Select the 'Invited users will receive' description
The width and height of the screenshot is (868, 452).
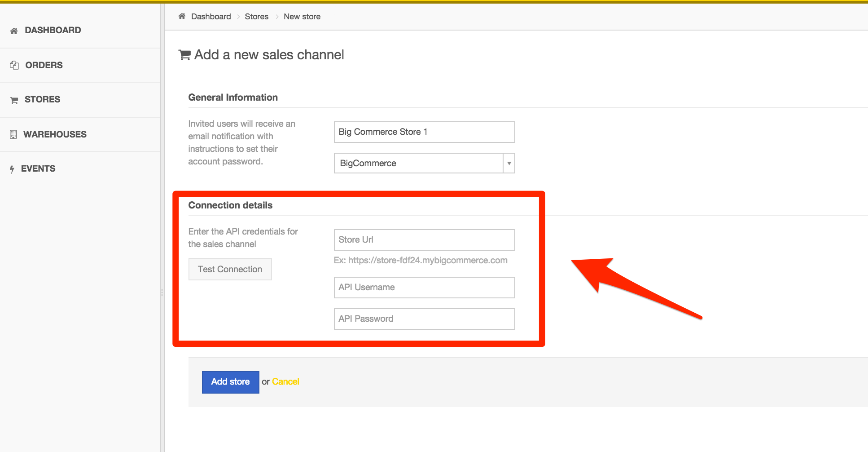tap(242, 142)
